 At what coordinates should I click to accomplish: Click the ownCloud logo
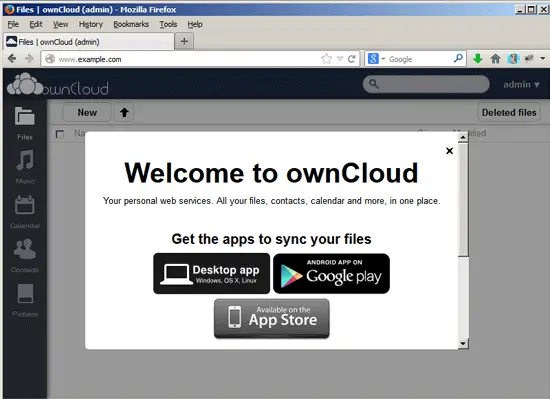[58, 84]
